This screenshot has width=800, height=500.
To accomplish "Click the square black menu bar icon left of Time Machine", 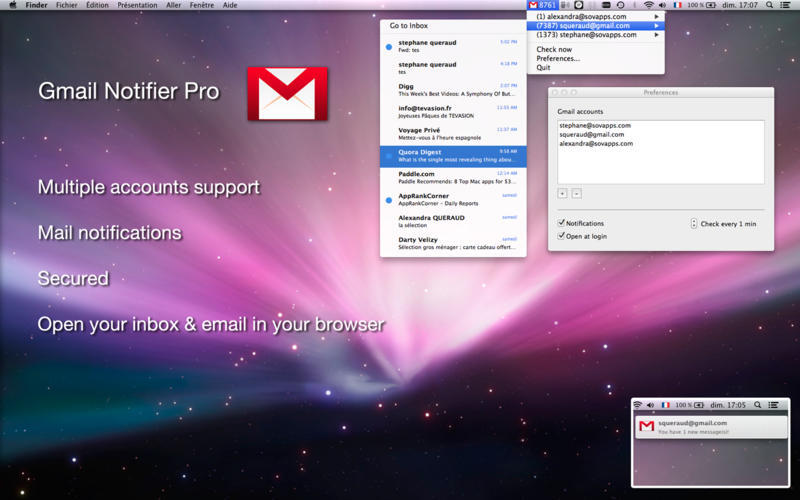I will click(x=606, y=5).
